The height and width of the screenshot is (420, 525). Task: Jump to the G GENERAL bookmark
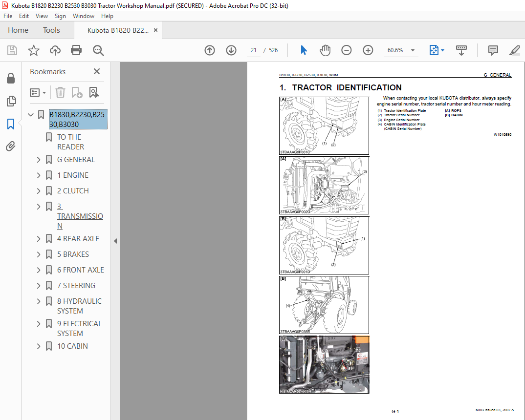pos(76,160)
